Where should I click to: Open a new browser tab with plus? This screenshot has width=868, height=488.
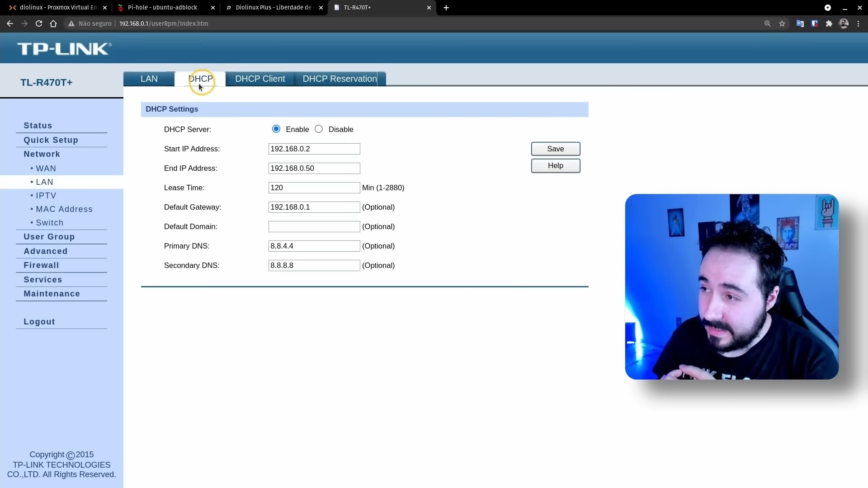pyautogui.click(x=446, y=8)
